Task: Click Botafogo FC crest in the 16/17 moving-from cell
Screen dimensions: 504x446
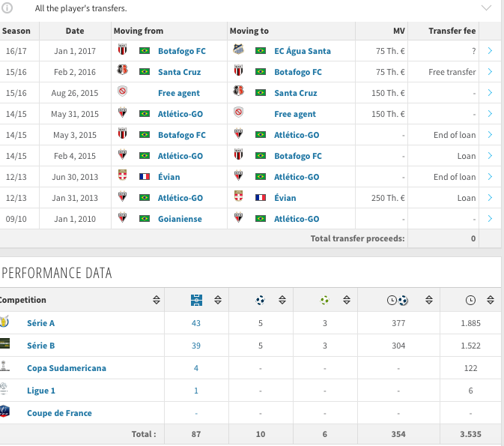Action: coord(122,49)
